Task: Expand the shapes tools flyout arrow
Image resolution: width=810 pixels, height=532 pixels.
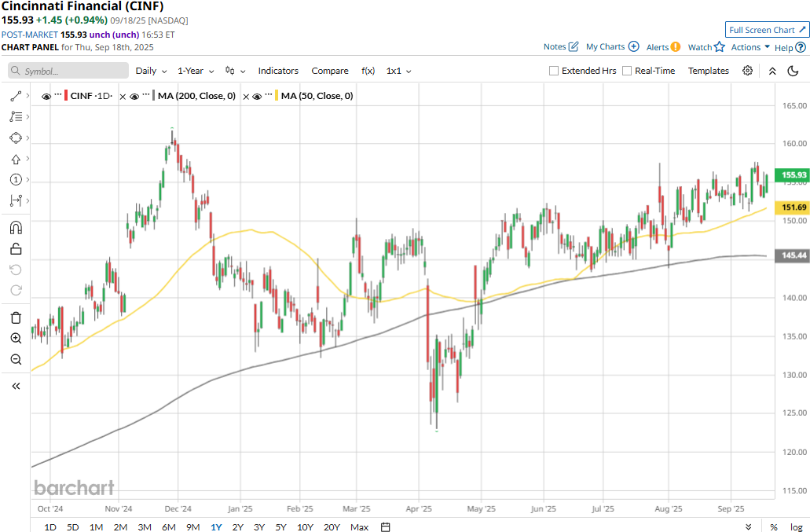Action: click(27, 138)
